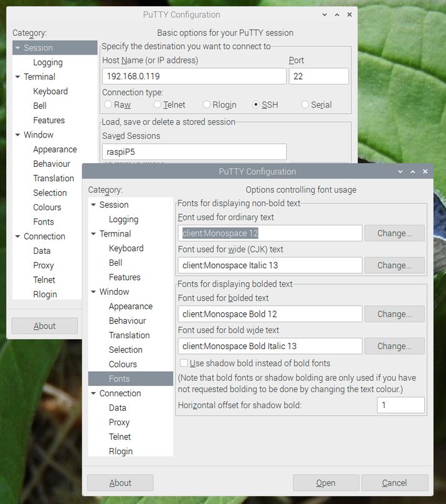Screen dimensions: 446x504
Task: Click the bold wide text font field
Action: [270, 346]
